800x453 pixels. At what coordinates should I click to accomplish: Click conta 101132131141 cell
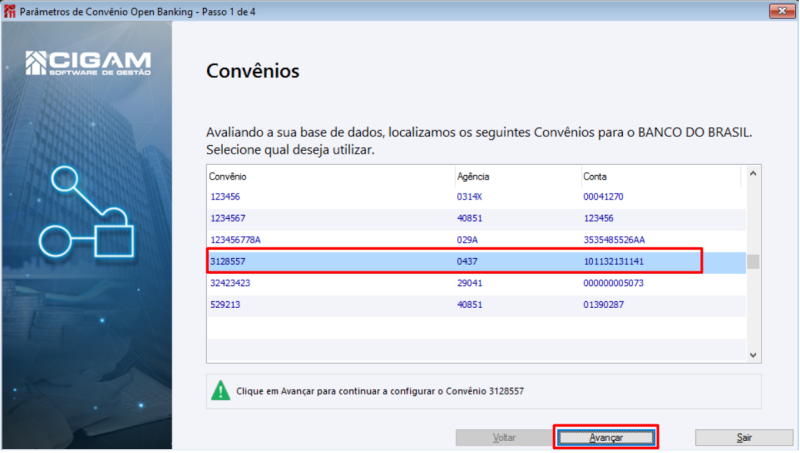pos(613,262)
